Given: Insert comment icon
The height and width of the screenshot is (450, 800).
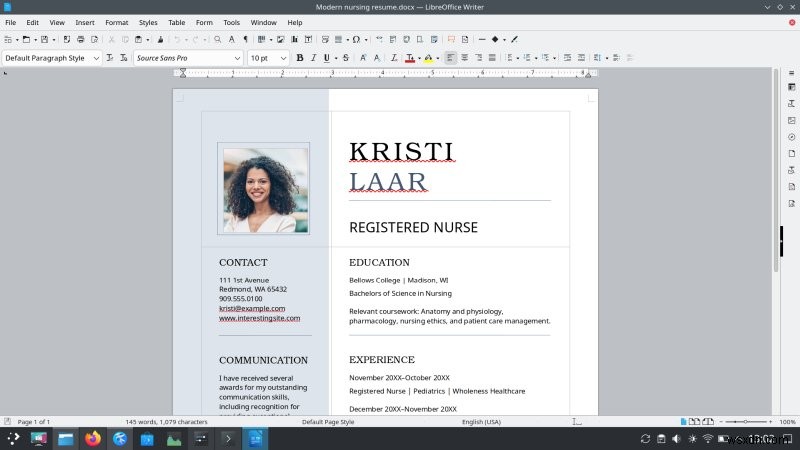Looking at the screenshot, I should pos(451,39).
